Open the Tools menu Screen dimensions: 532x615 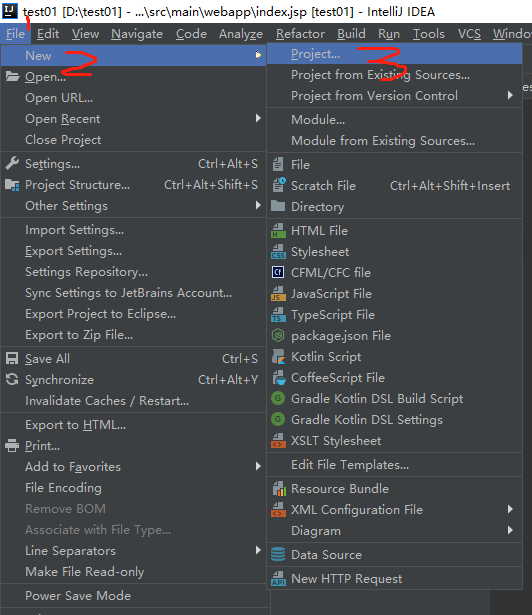pyautogui.click(x=428, y=34)
